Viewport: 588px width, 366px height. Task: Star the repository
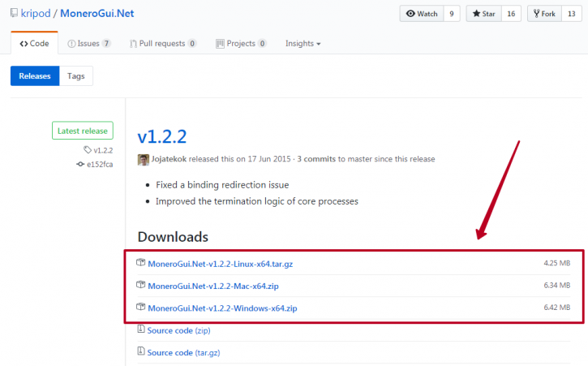click(x=483, y=14)
